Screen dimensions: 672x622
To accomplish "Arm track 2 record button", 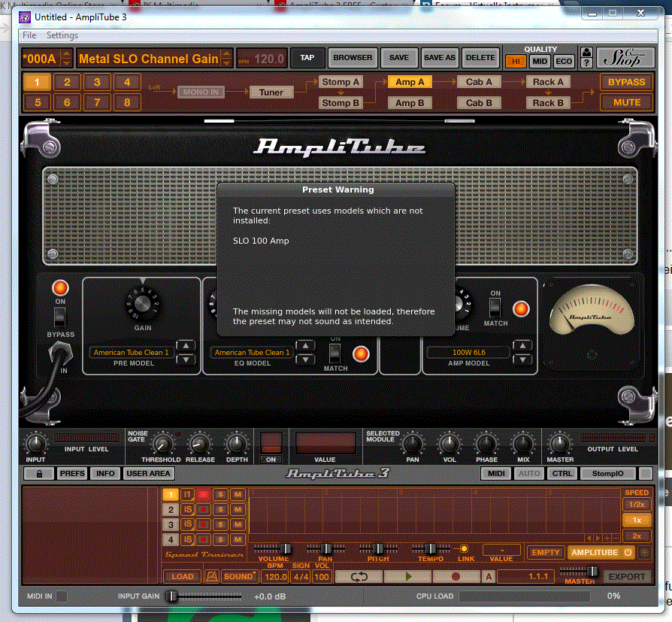I will coord(203,510).
